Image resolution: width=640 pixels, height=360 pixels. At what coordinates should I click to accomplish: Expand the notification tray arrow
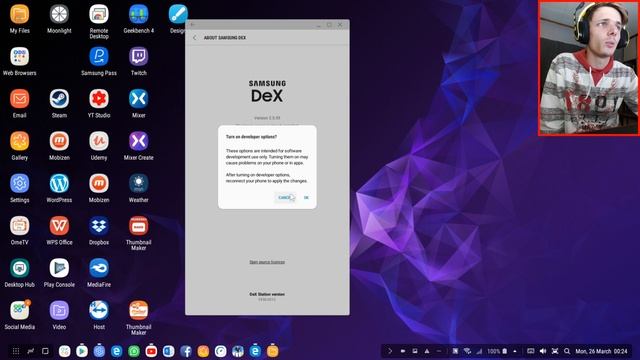[390, 351]
